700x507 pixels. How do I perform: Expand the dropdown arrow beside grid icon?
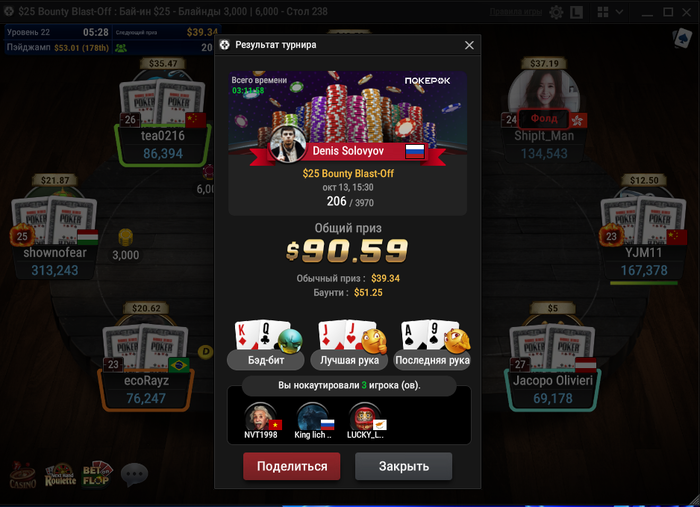click(x=620, y=12)
